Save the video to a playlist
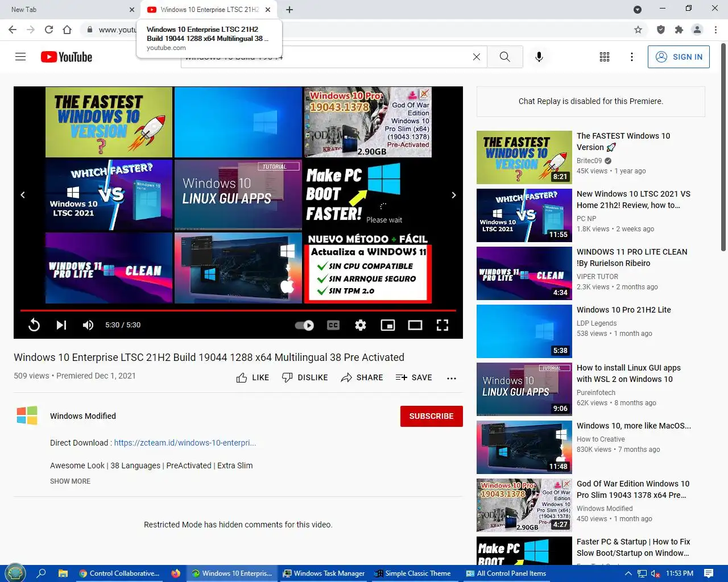The image size is (728, 582). (x=413, y=377)
